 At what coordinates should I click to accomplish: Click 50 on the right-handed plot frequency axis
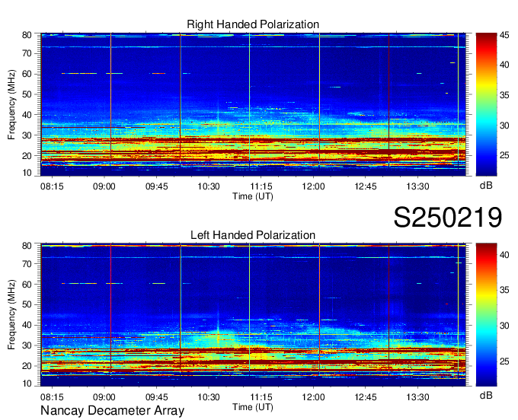click(x=27, y=94)
